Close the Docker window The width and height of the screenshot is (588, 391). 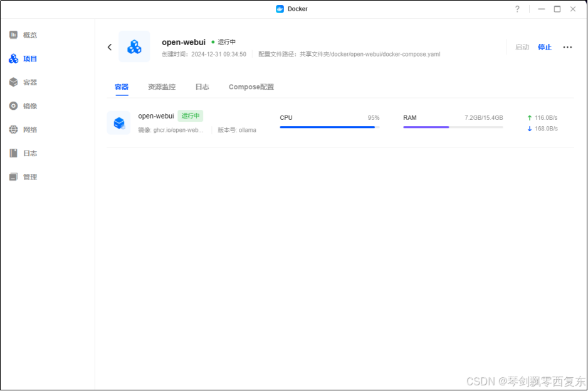573,9
